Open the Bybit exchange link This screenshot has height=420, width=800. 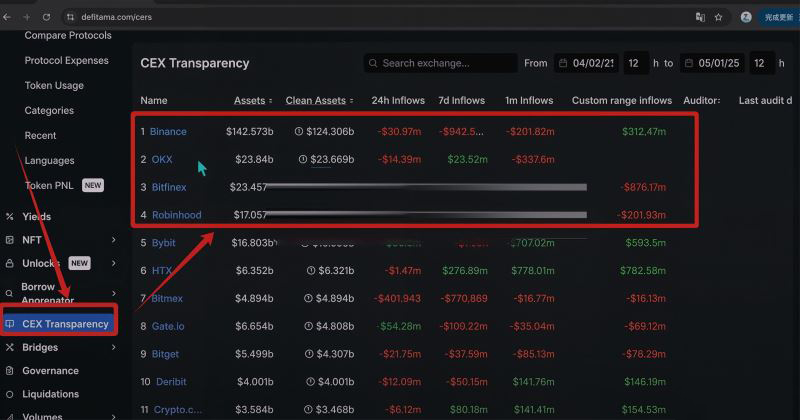tap(163, 243)
